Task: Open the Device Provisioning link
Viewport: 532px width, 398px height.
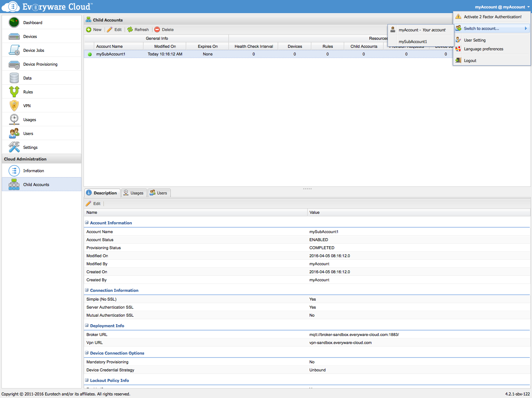Action: [x=41, y=64]
